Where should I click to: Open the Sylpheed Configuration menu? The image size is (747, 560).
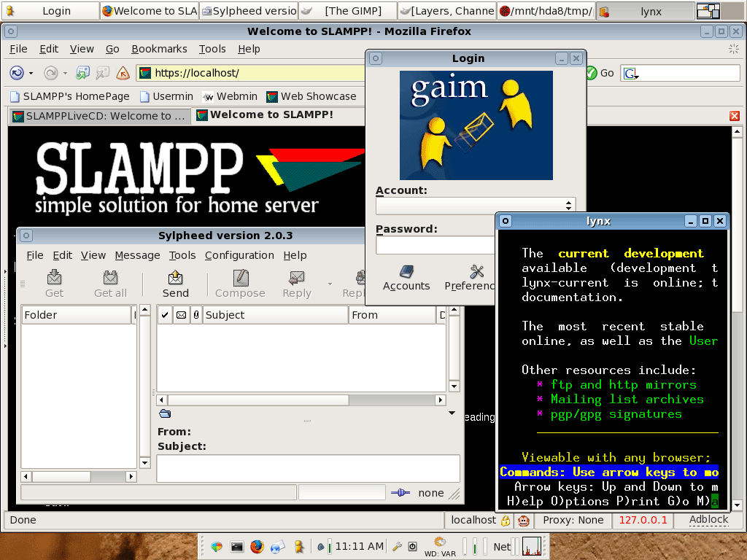tap(239, 255)
